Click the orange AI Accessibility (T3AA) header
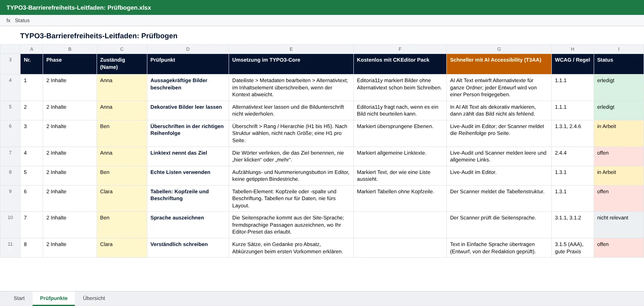The width and height of the screenshot is (644, 306). (x=499, y=64)
